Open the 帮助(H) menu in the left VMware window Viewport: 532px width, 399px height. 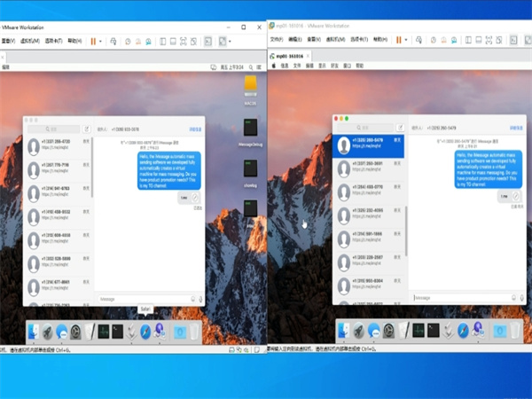point(74,41)
